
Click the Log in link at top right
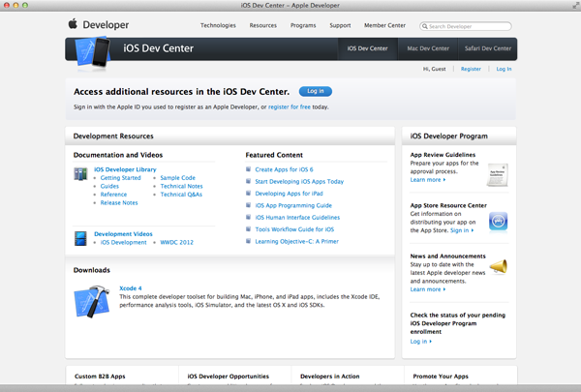[x=504, y=69]
